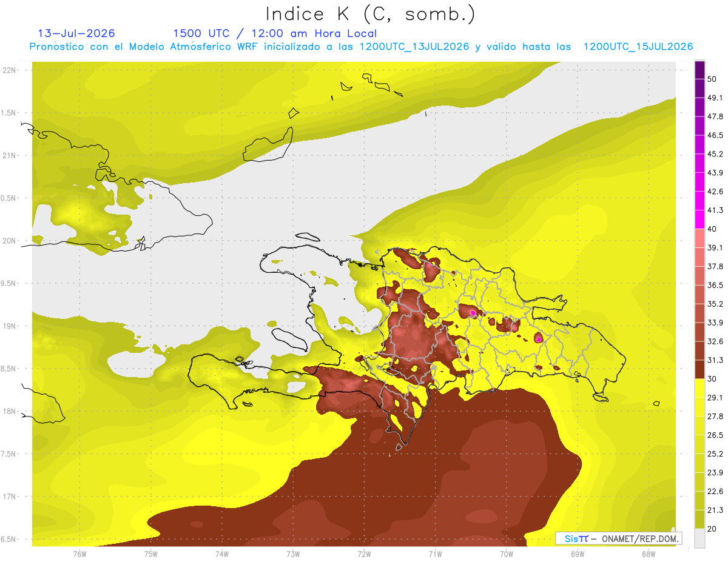Pick the salmon swatch between 39.1 and 40

(699, 239)
